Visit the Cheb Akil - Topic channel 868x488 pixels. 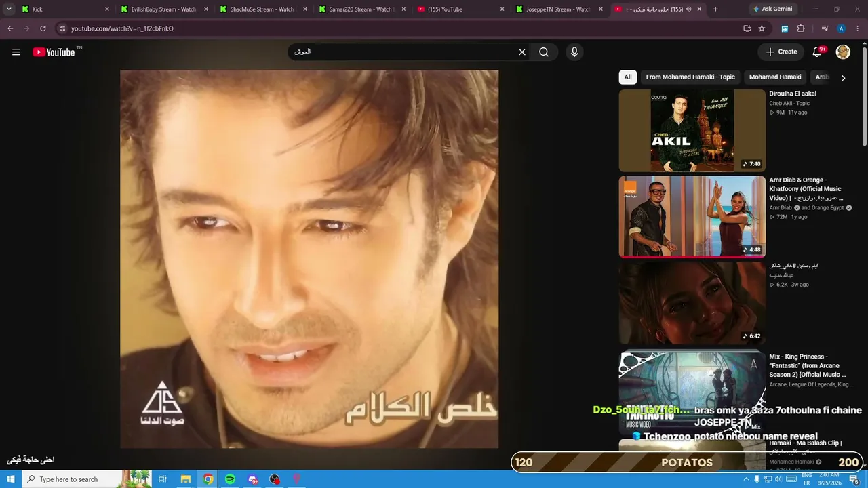coord(789,104)
